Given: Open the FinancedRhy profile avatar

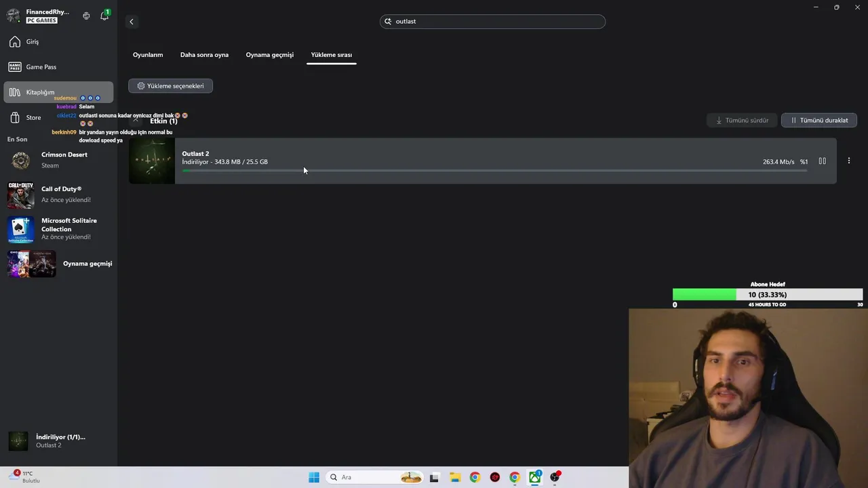Looking at the screenshot, I should pos(14,16).
